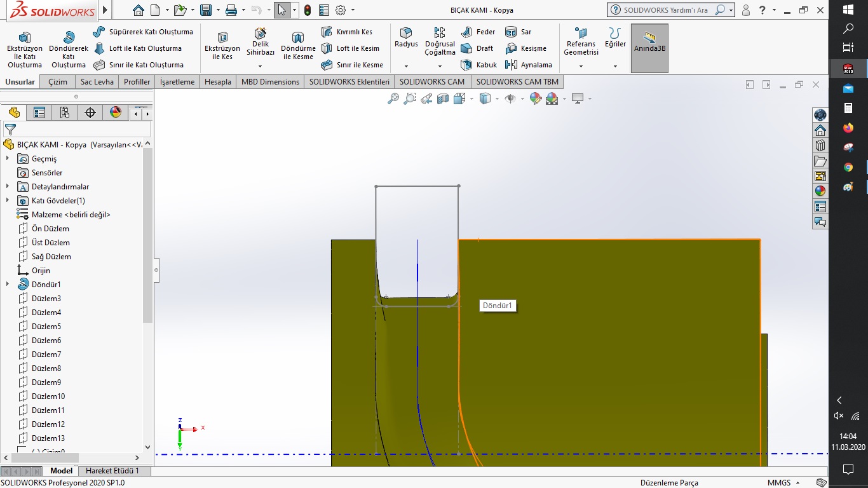The width and height of the screenshot is (868, 488).
Task: Click the Rebuild traffic light icon
Action: (308, 10)
